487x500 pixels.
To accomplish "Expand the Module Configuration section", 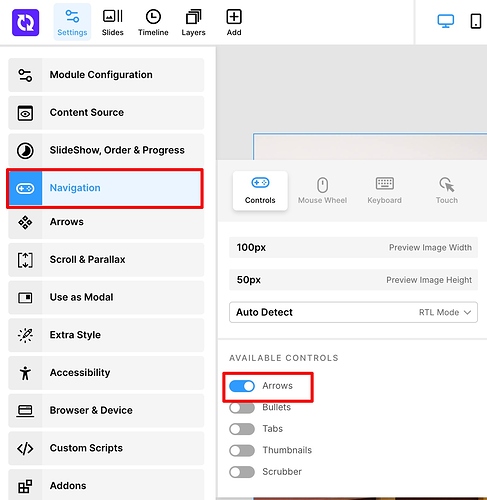I will click(106, 75).
